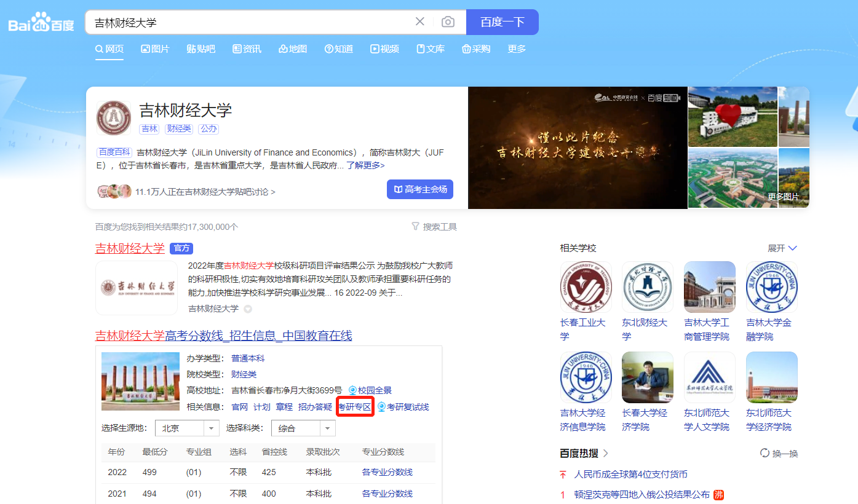The width and height of the screenshot is (858, 504).
Task: Switch to the 图片 tab
Action: click(x=155, y=49)
